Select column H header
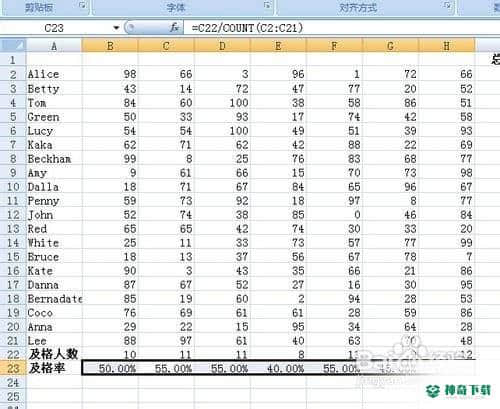Viewport: 500px width, 409px height. click(x=447, y=46)
